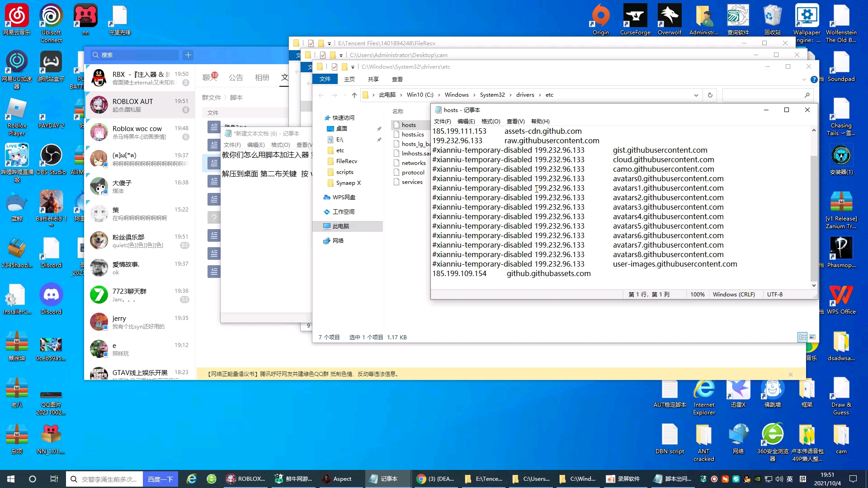Close the yellow QQ notice banner
This screenshot has height=488, width=868.
[790, 374]
